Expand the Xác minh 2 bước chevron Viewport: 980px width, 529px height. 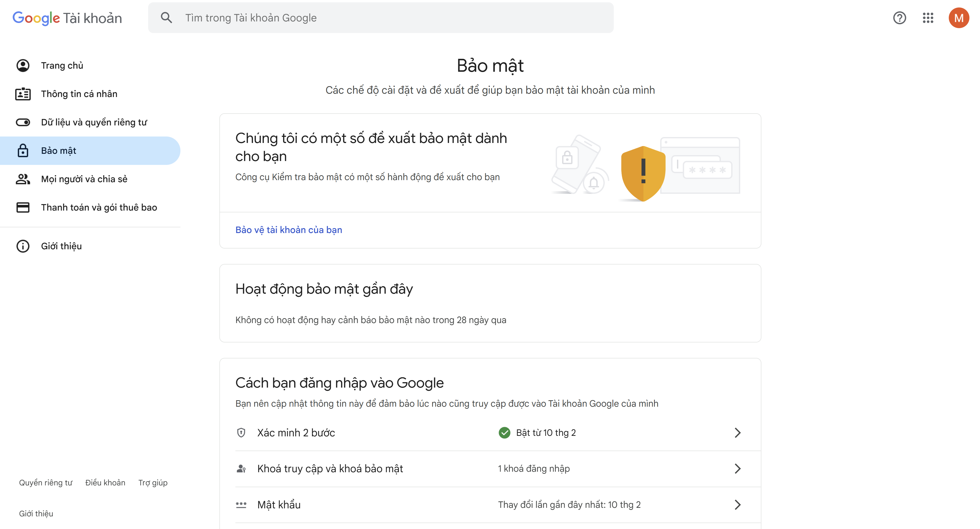pyautogui.click(x=737, y=433)
